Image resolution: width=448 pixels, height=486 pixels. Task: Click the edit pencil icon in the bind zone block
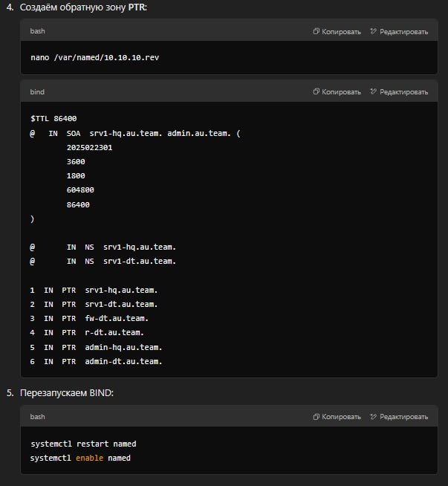pyautogui.click(x=374, y=92)
